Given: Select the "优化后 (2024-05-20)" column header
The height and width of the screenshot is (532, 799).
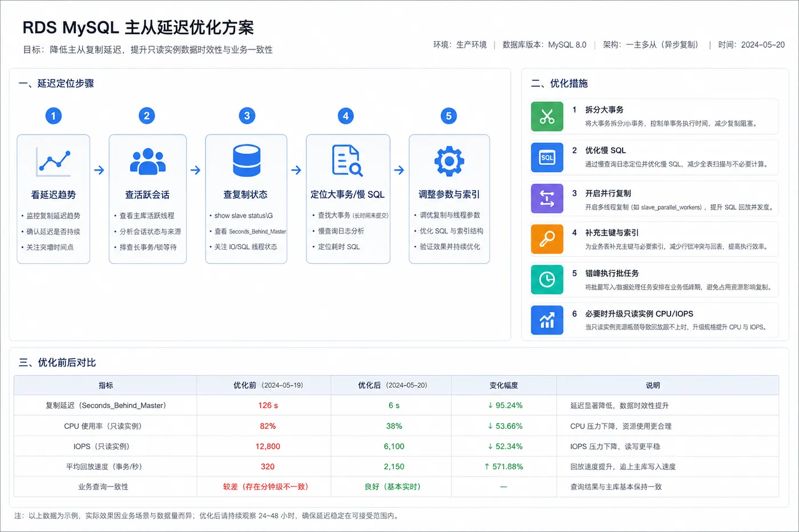Looking at the screenshot, I should coord(392,385).
